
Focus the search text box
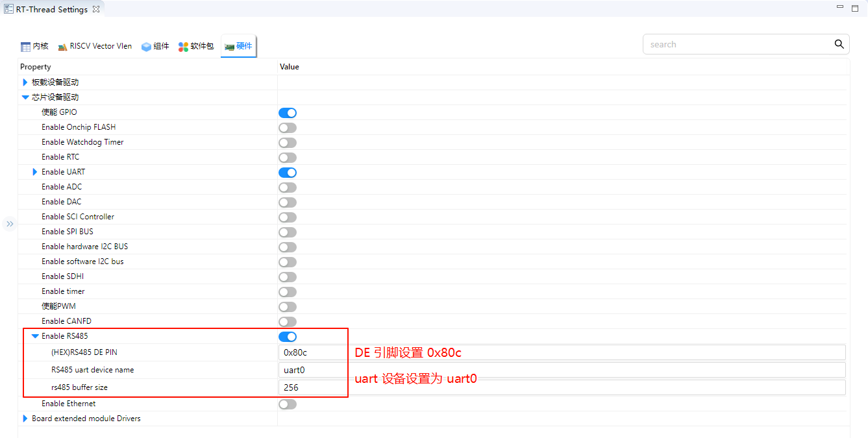point(737,44)
